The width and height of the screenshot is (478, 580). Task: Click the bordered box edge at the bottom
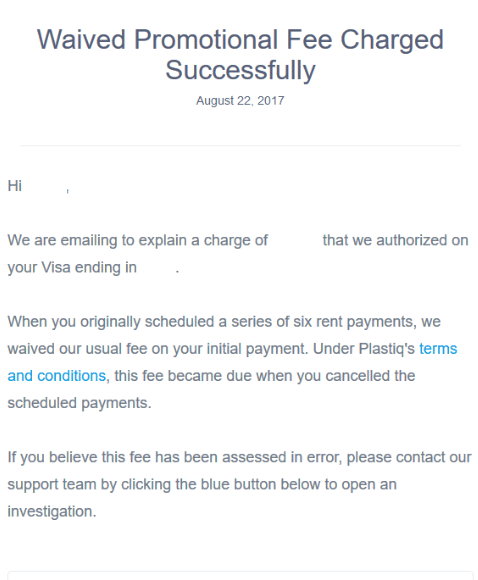[240, 573]
